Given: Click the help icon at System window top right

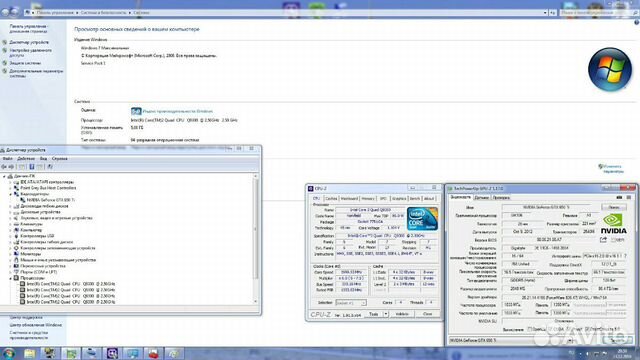Looking at the screenshot, I should 637,23.
